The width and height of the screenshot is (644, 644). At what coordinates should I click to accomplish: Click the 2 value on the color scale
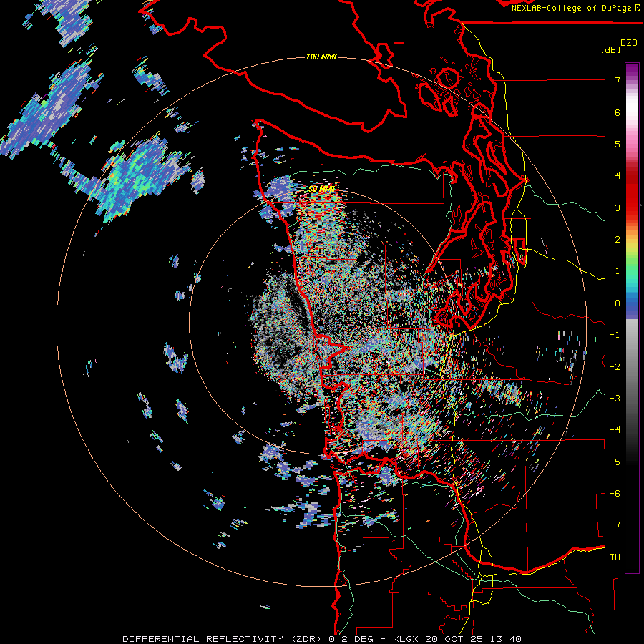pyautogui.click(x=618, y=240)
